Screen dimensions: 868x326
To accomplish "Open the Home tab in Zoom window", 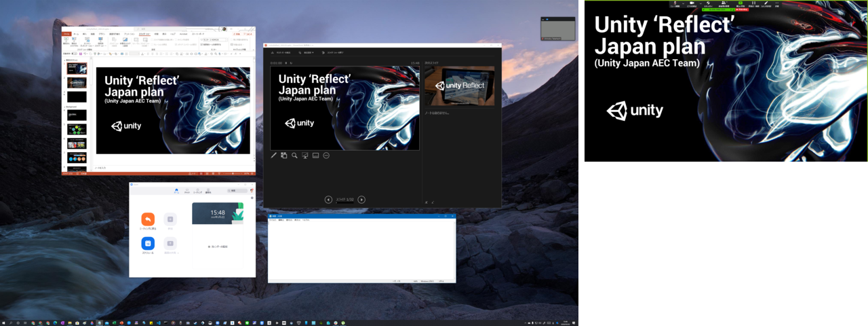I will coord(176,191).
